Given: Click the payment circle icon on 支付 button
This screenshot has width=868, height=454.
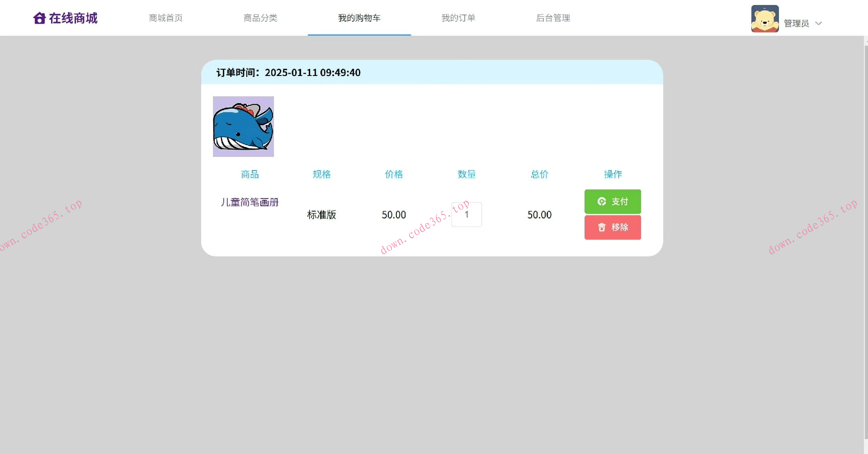Looking at the screenshot, I should (x=601, y=202).
